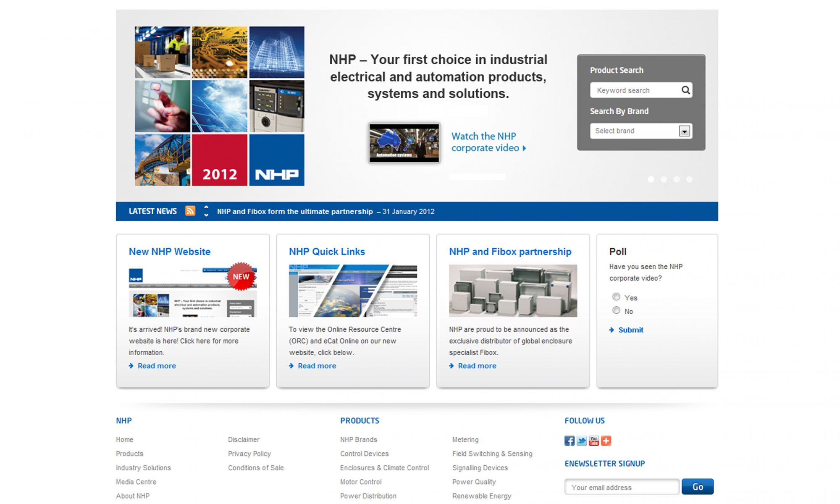Image resolution: width=840 pixels, height=504 pixels.
Task: Open Field Switching & Sensing link
Action: [492, 454]
